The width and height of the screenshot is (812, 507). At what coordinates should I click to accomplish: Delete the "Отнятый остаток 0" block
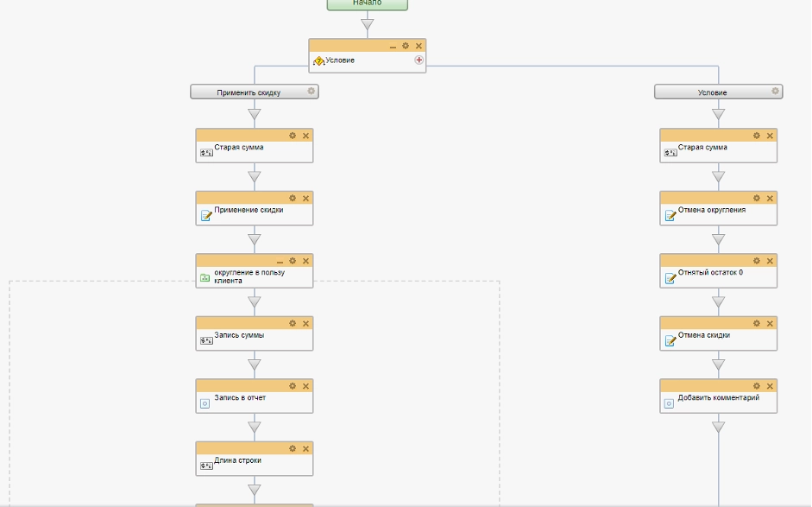(x=770, y=261)
